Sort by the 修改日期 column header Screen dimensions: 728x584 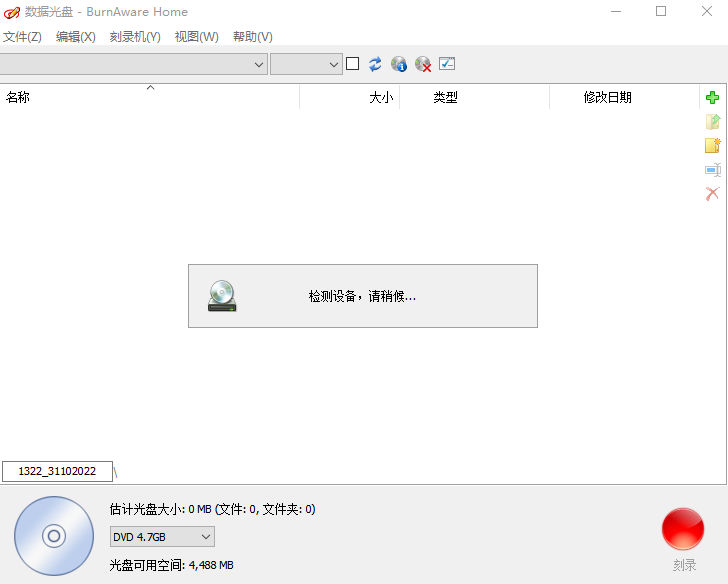point(607,98)
